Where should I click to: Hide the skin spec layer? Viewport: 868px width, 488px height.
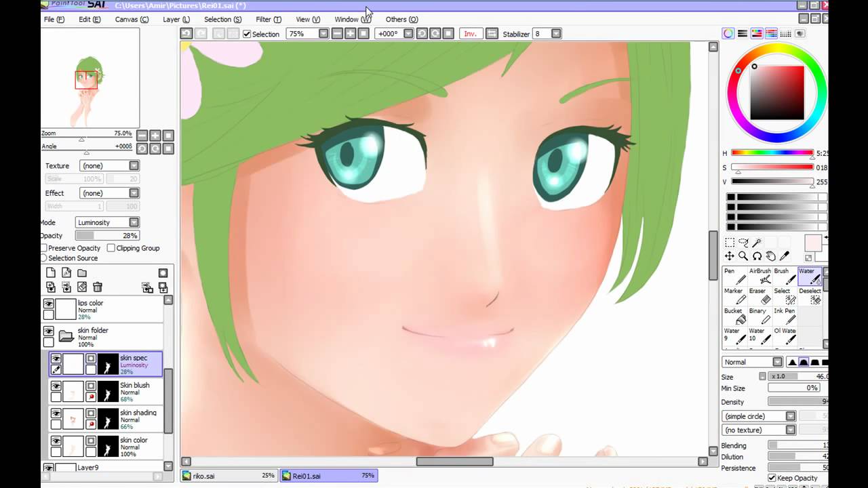(x=56, y=359)
